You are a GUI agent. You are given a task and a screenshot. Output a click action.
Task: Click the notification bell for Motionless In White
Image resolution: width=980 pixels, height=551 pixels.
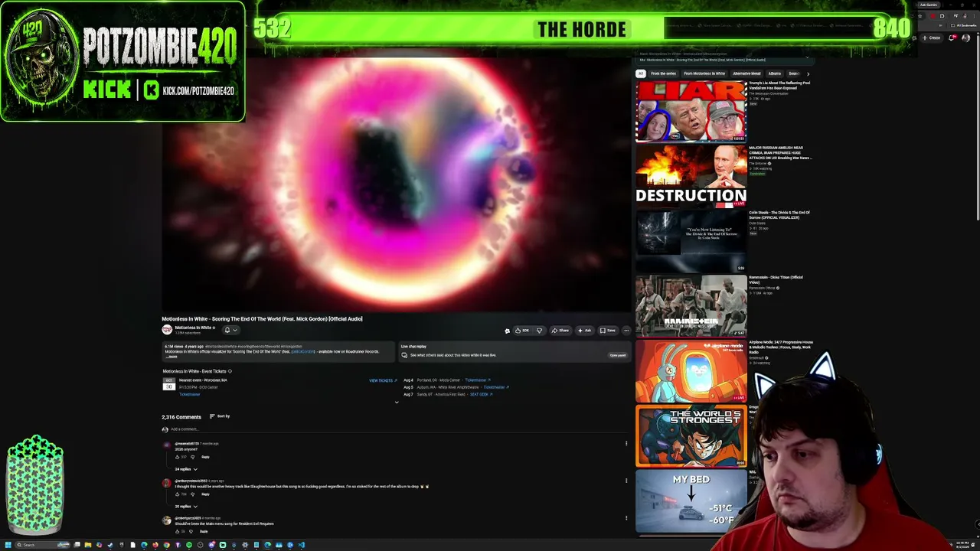(x=230, y=330)
